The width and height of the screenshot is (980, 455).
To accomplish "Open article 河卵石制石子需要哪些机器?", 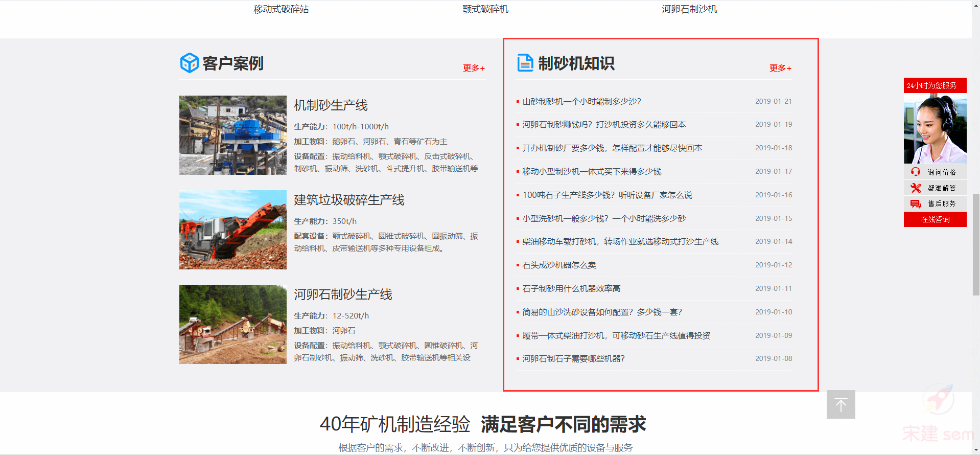I will click(x=573, y=358).
